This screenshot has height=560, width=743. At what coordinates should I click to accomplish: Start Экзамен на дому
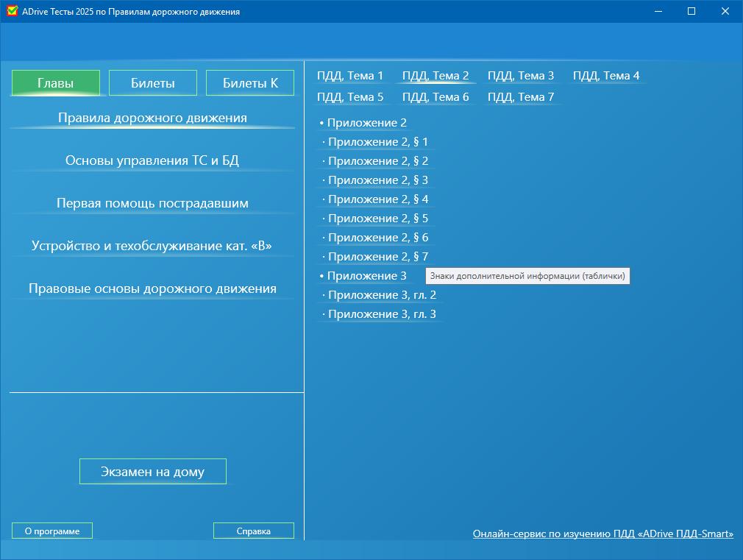(x=153, y=472)
